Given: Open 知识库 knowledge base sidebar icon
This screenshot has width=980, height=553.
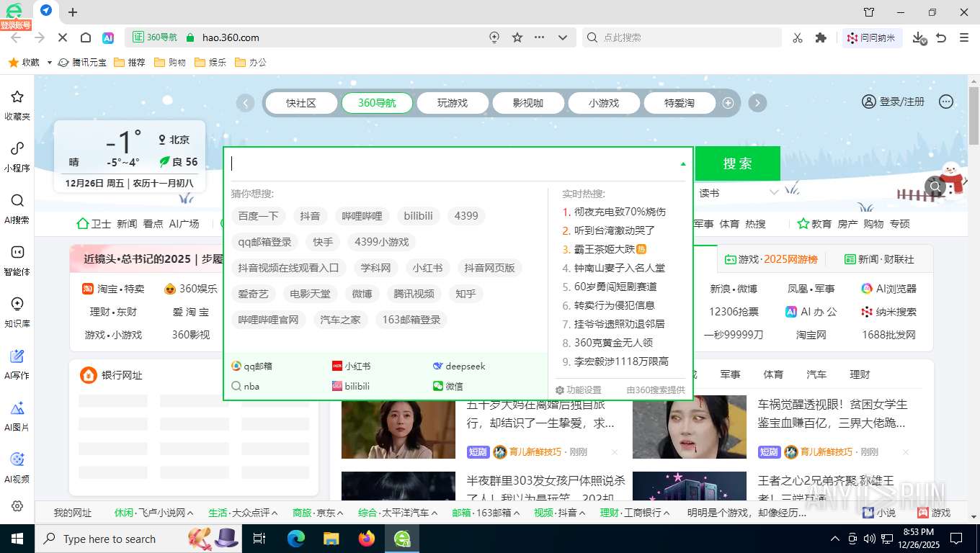Looking at the screenshot, I should point(17,312).
